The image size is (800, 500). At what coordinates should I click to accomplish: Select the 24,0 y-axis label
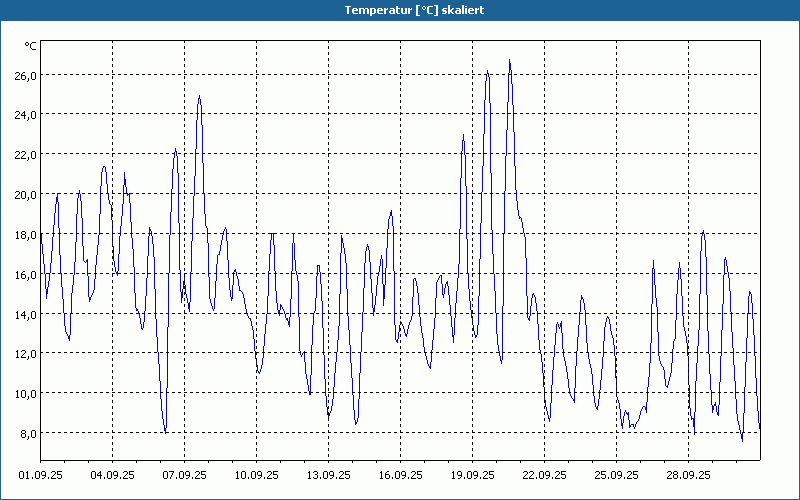[x=25, y=115]
